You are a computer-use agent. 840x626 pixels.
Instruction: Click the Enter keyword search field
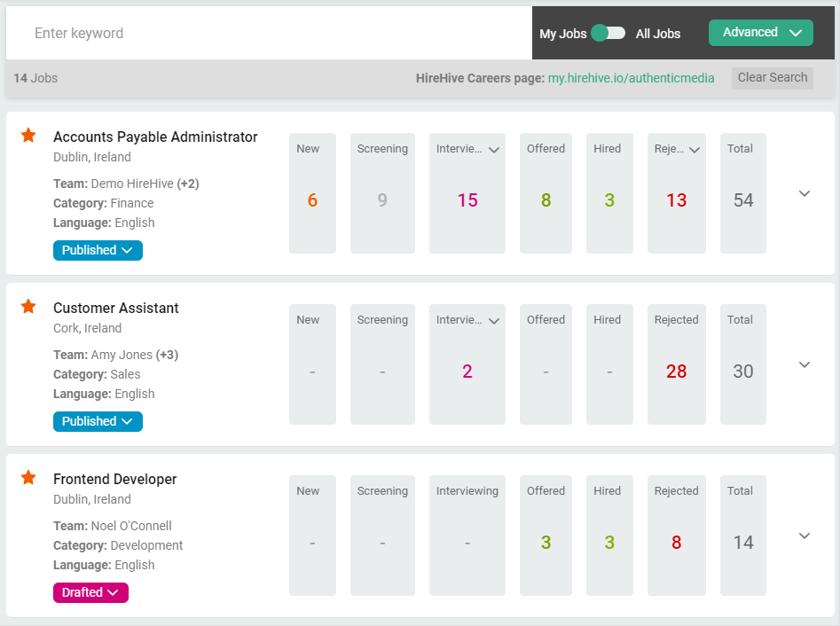pyautogui.click(x=266, y=33)
